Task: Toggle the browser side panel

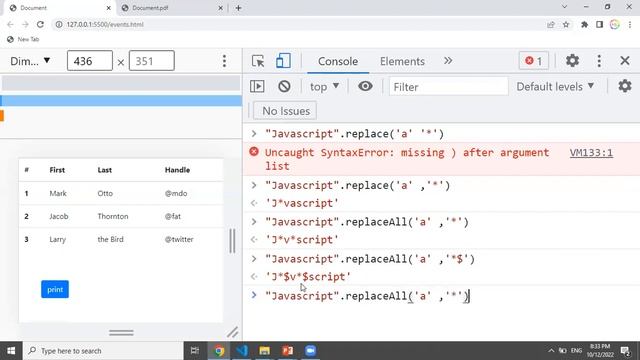Action: 599,24
